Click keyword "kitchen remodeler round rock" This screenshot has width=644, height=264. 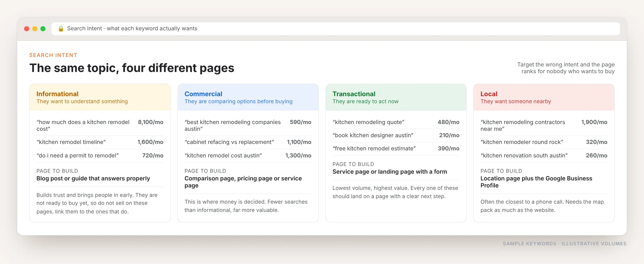522,142
